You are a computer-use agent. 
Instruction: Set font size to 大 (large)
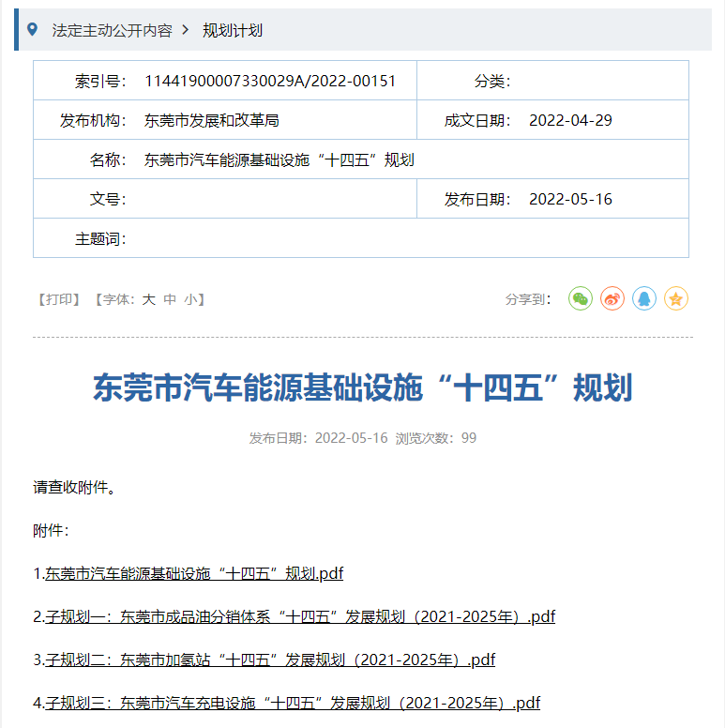coord(148,300)
